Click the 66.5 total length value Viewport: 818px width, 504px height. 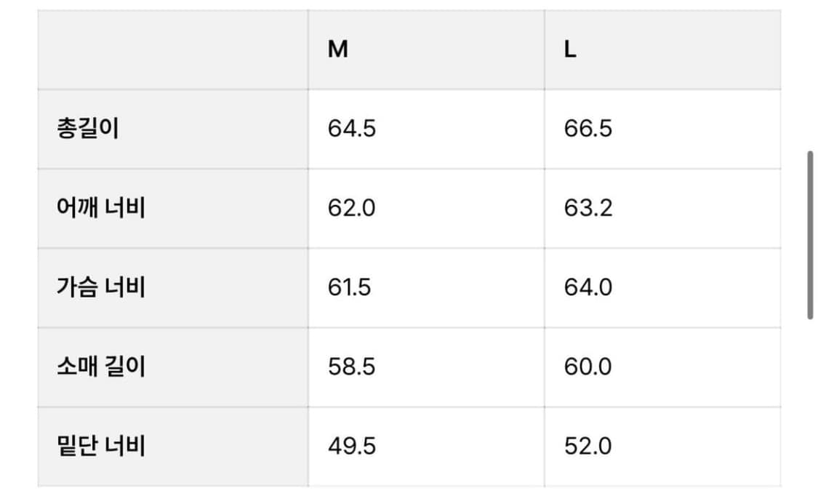(588, 129)
